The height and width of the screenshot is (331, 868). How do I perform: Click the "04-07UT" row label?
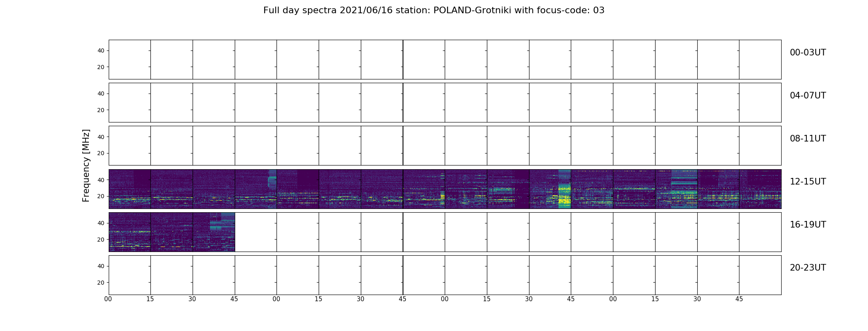tap(808, 96)
